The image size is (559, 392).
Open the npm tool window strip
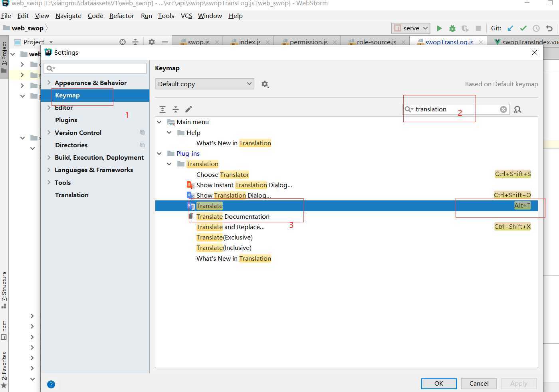4,330
